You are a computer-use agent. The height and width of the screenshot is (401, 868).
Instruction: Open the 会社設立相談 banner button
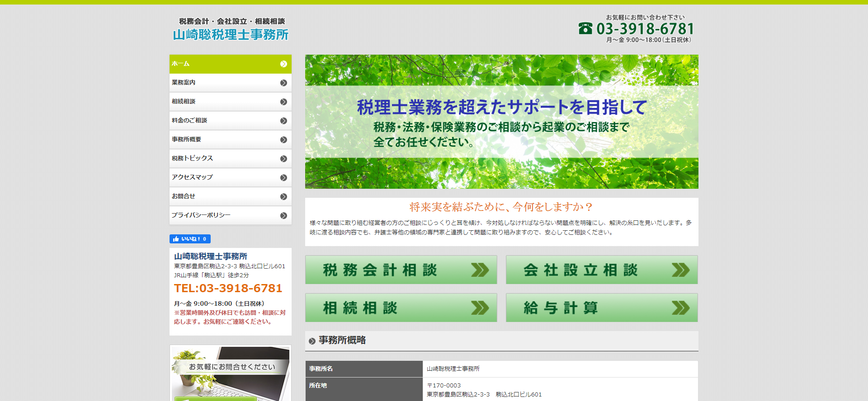(x=602, y=270)
